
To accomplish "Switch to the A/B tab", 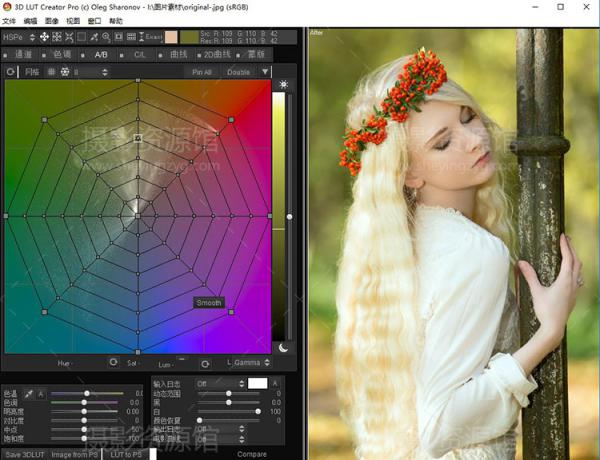I will [x=101, y=55].
